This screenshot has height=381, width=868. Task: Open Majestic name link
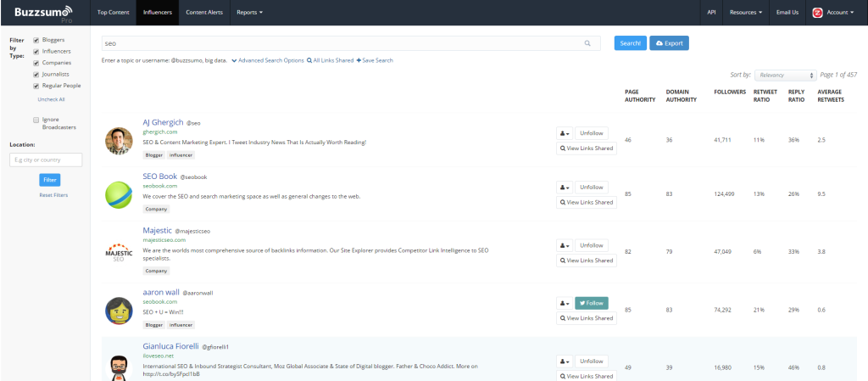pos(158,230)
